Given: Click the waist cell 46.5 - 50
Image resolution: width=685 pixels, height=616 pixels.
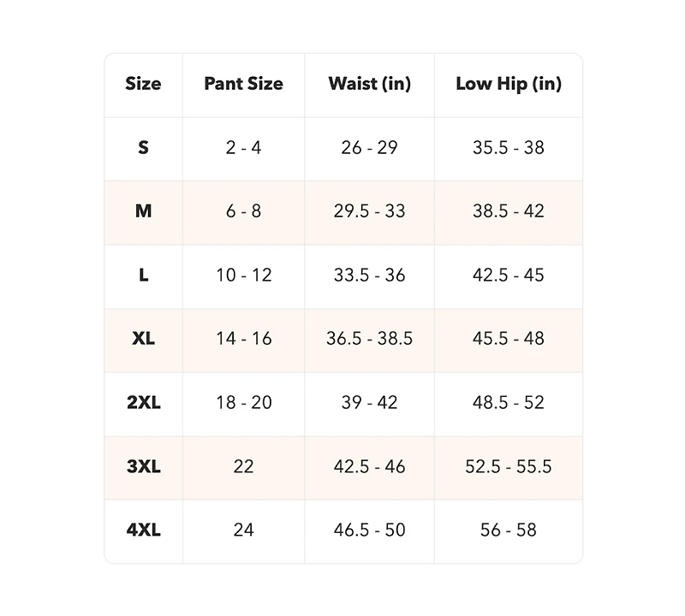Looking at the screenshot, I should click(x=369, y=530).
